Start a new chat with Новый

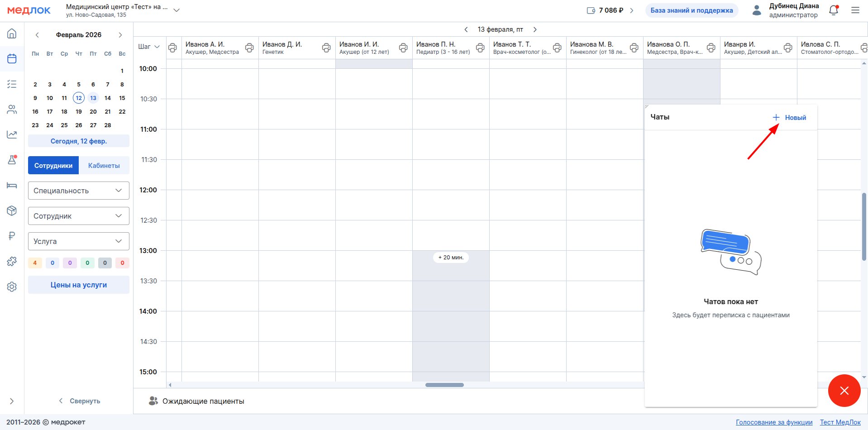click(789, 118)
